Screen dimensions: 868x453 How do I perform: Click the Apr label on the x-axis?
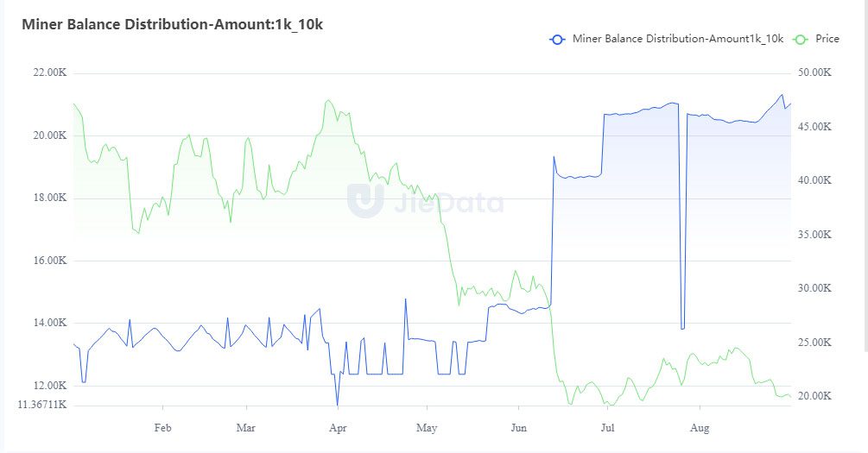point(338,428)
